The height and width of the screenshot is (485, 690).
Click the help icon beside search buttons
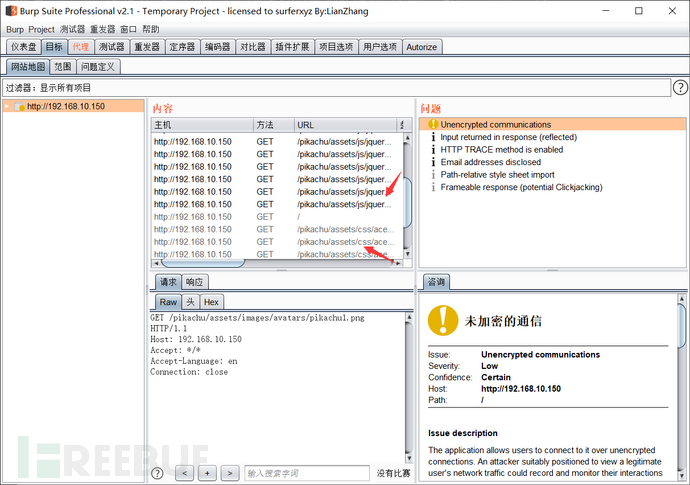(x=157, y=473)
